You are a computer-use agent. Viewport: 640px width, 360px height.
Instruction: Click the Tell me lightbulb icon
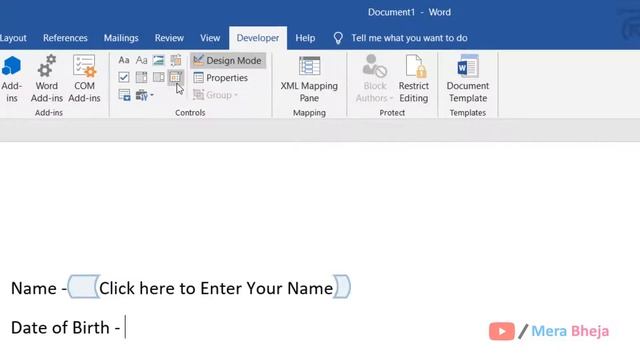point(338,38)
